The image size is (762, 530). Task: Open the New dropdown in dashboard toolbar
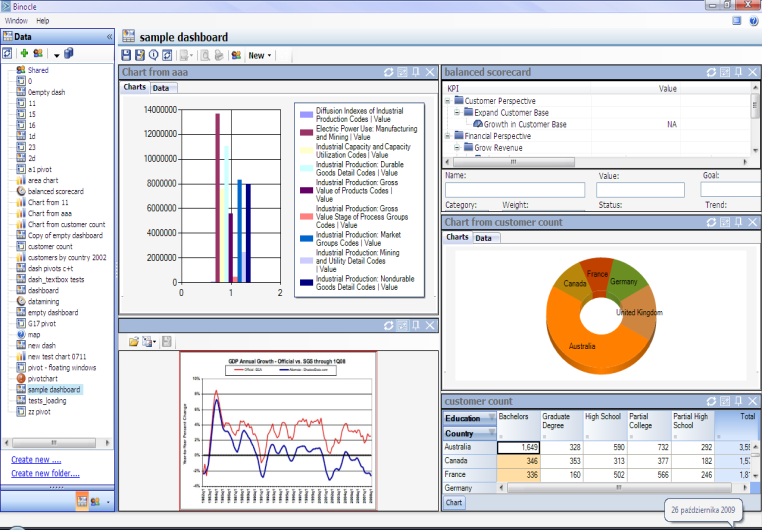coord(260,55)
